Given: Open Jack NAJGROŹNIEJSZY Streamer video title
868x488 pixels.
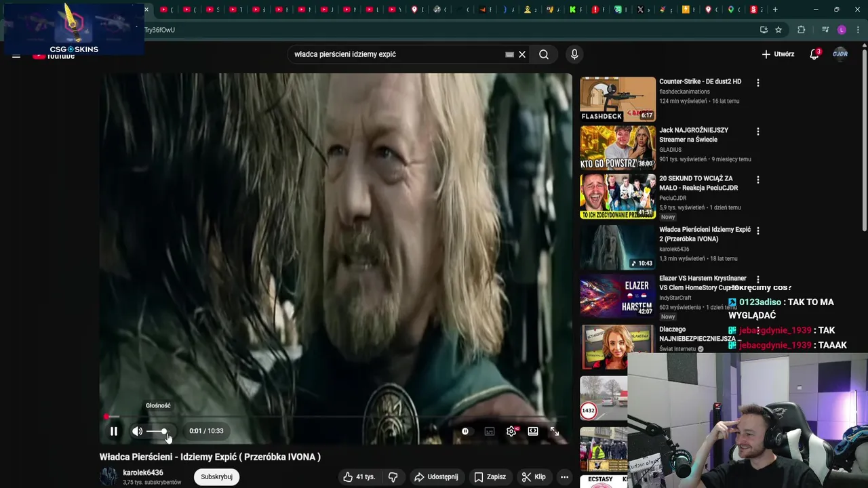Looking at the screenshot, I should point(694,135).
